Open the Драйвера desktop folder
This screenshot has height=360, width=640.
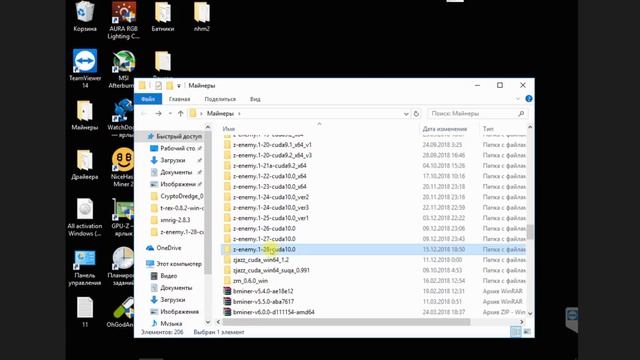pyautogui.click(x=84, y=164)
